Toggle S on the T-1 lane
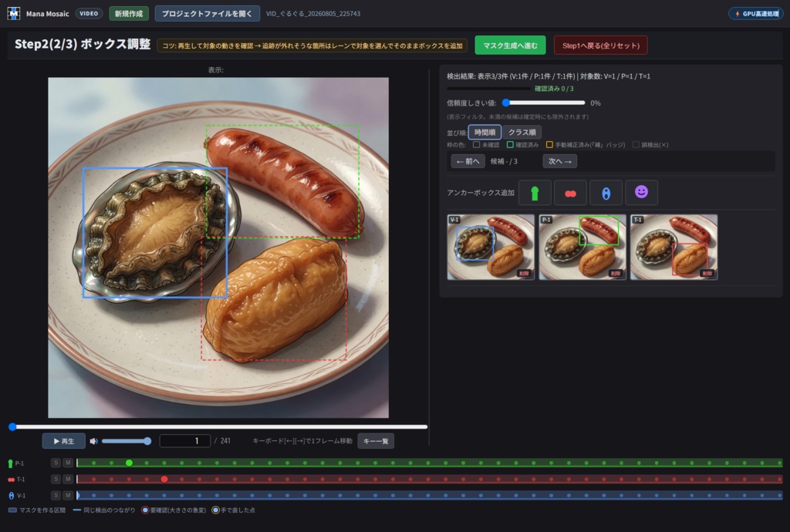The image size is (790, 532). pyautogui.click(x=56, y=479)
